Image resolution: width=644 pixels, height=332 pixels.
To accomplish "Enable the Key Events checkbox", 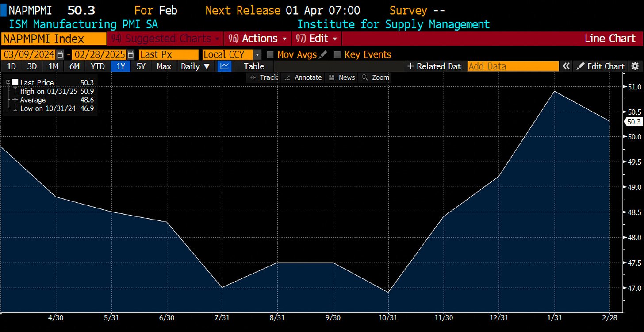I will [x=337, y=55].
